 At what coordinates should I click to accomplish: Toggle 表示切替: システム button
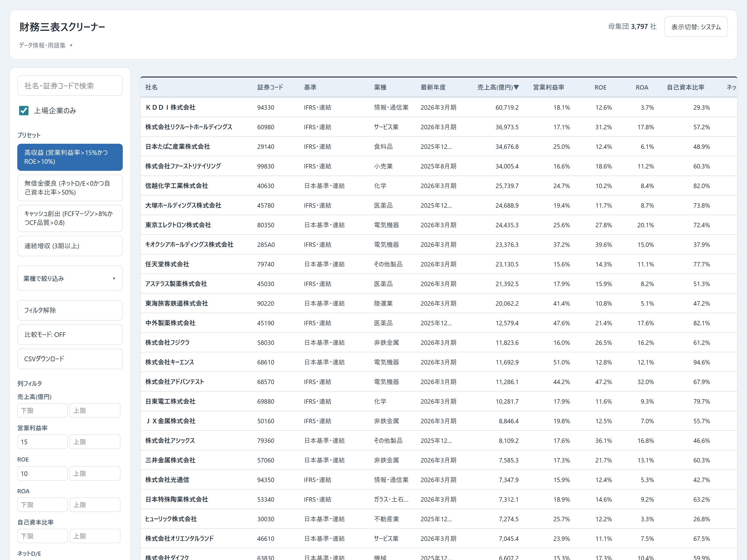tap(696, 27)
